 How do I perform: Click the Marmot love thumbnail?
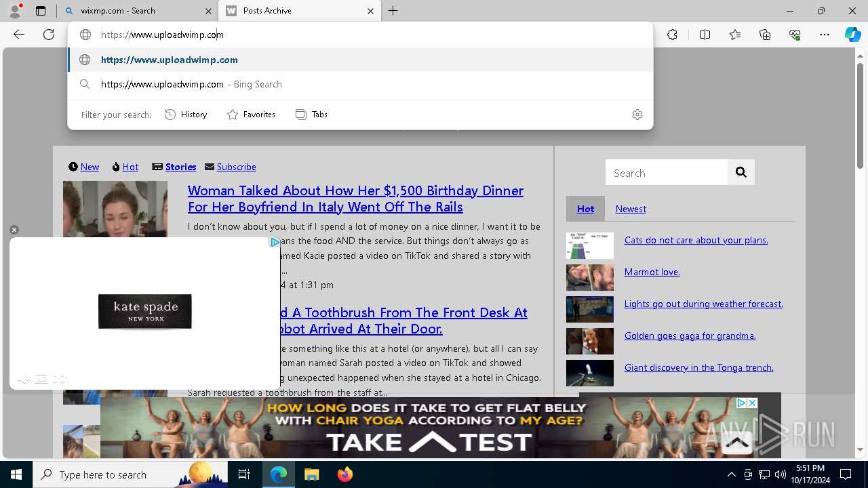pyautogui.click(x=590, y=278)
